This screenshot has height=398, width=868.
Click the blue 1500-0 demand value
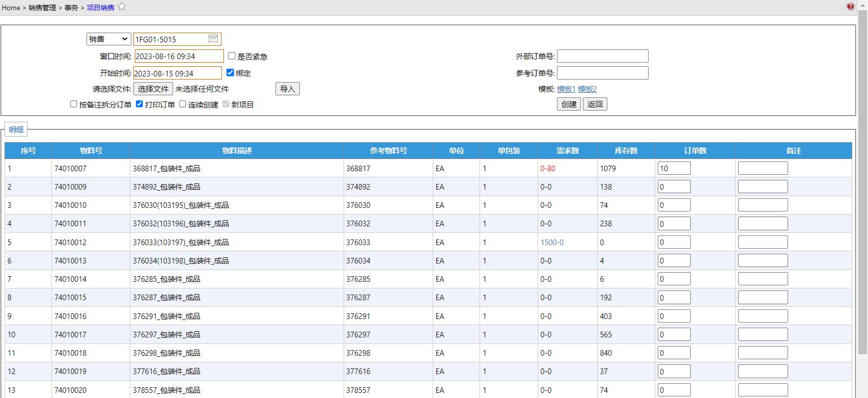click(552, 242)
